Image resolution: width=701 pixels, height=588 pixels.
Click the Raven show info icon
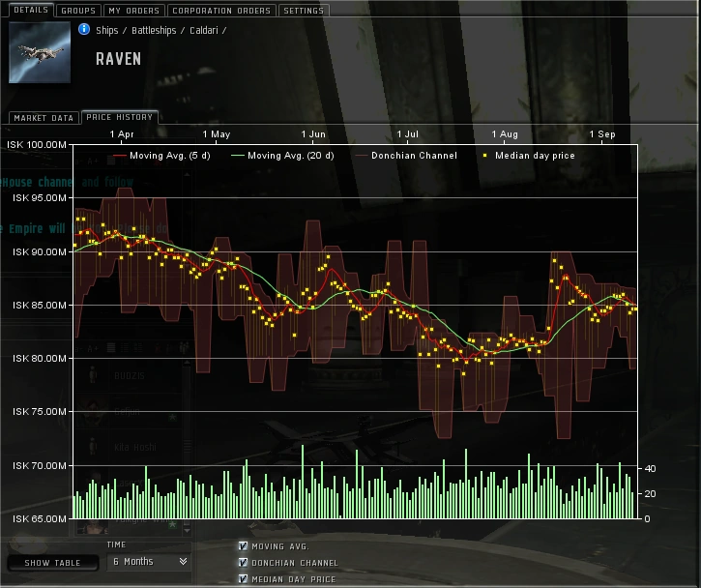(x=83, y=29)
